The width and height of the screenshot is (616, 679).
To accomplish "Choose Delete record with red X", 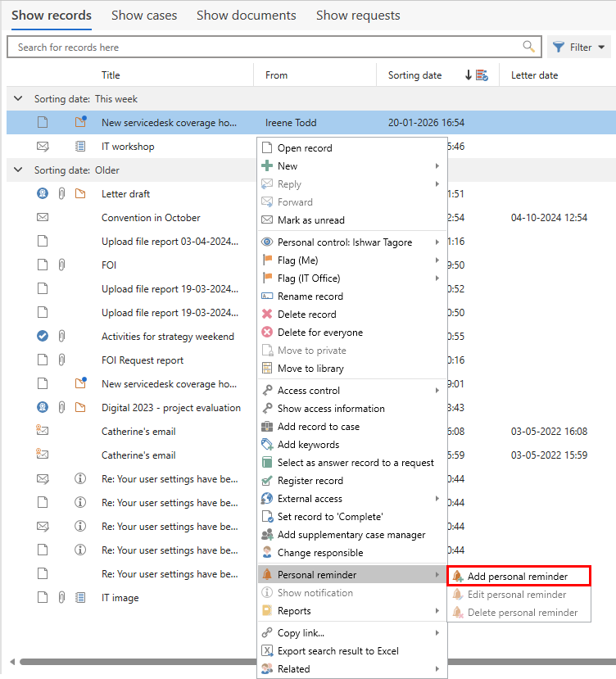I will pos(351,315).
